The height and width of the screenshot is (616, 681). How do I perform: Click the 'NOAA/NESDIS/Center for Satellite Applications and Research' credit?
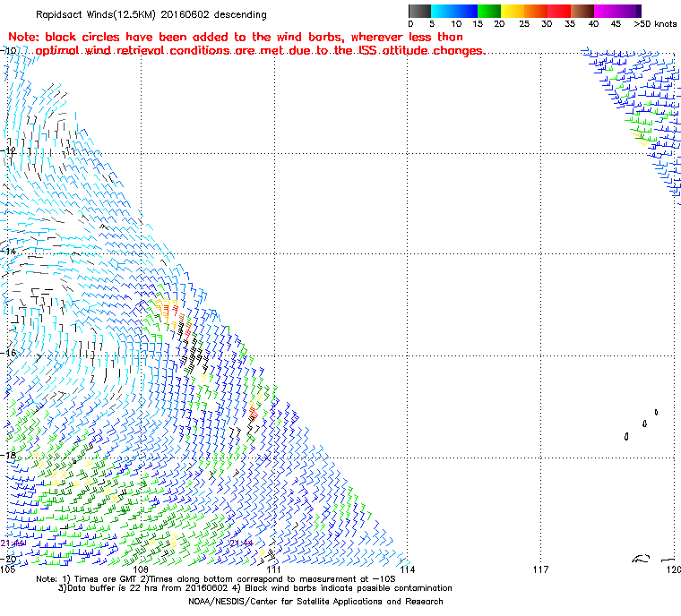[x=315, y=602]
